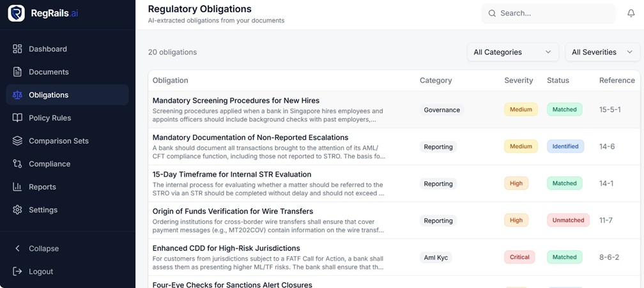Screen dimensions: 644x288
Task: Click Reporting tag in Origin of Funds row
Action: pos(438,221)
